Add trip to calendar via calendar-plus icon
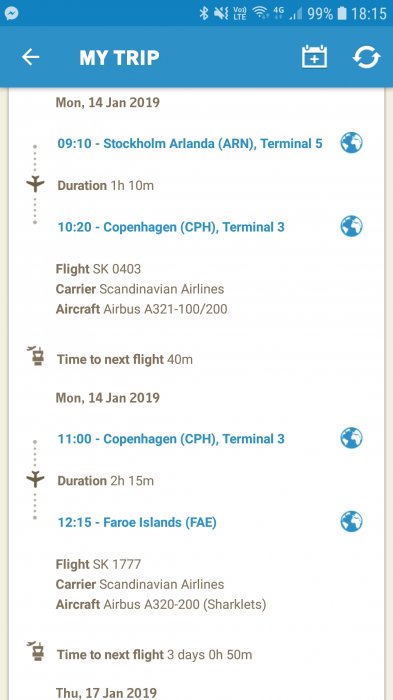393x700 pixels. pos(314,57)
